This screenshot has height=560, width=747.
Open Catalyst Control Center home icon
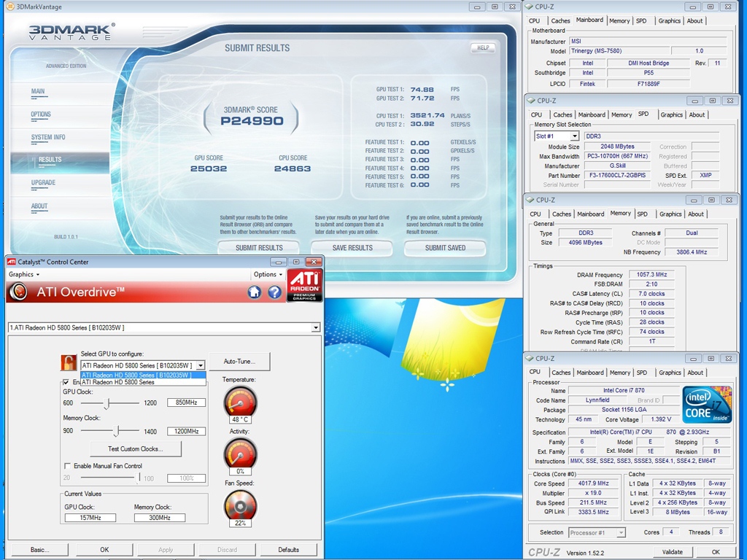click(x=255, y=292)
